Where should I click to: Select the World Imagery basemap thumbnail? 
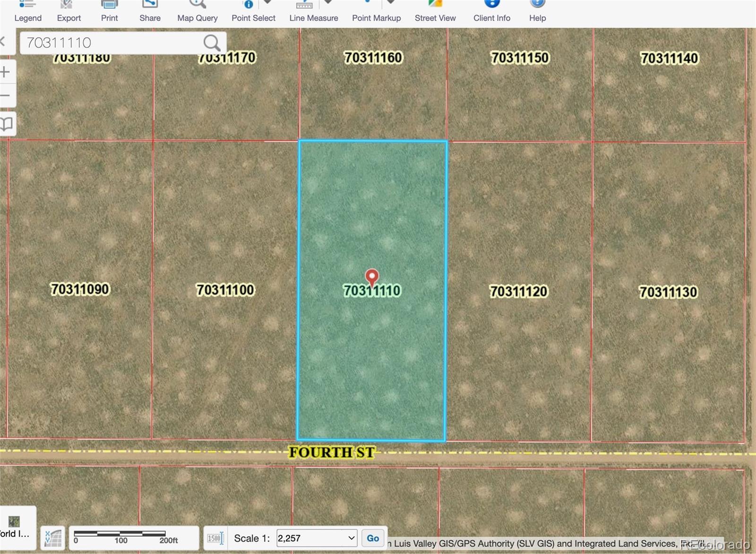(14, 522)
